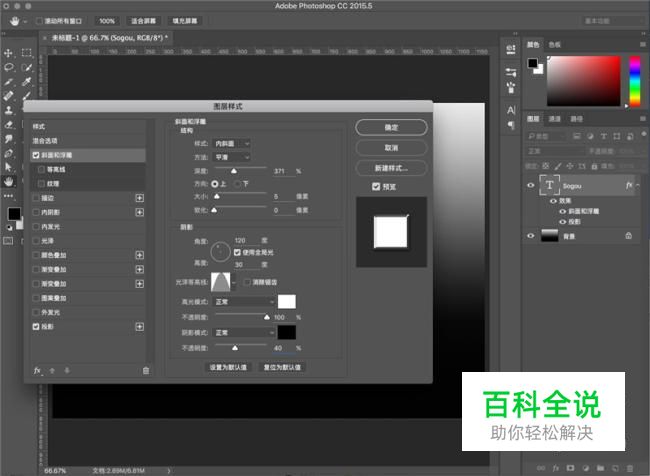The image size is (650, 476).
Task: Click the default colors reset icon
Action: point(9,227)
